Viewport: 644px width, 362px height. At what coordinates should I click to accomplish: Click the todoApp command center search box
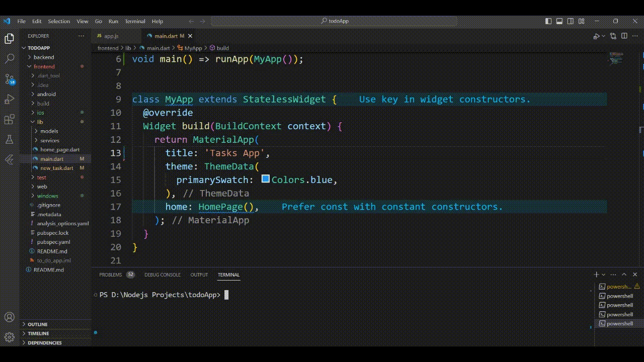(x=334, y=21)
